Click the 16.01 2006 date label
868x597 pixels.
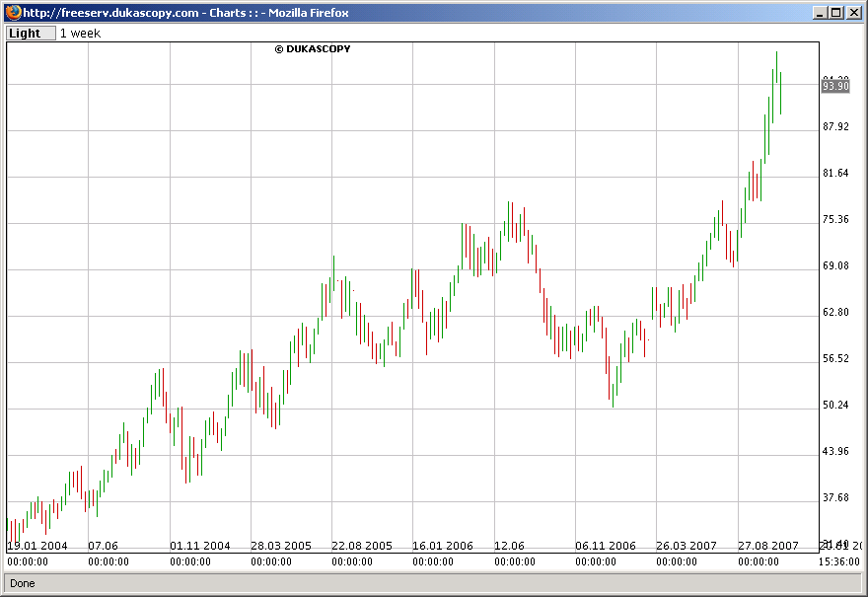[x=442, y=546]
